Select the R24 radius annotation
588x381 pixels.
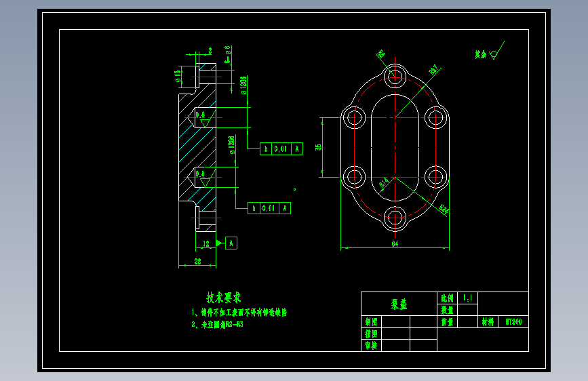click(444, 209)
